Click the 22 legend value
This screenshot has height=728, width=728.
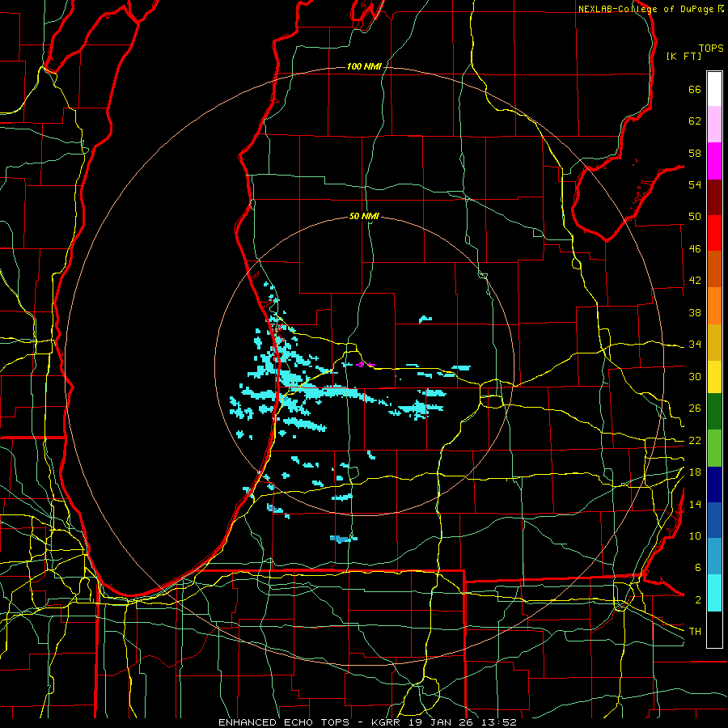695,441
